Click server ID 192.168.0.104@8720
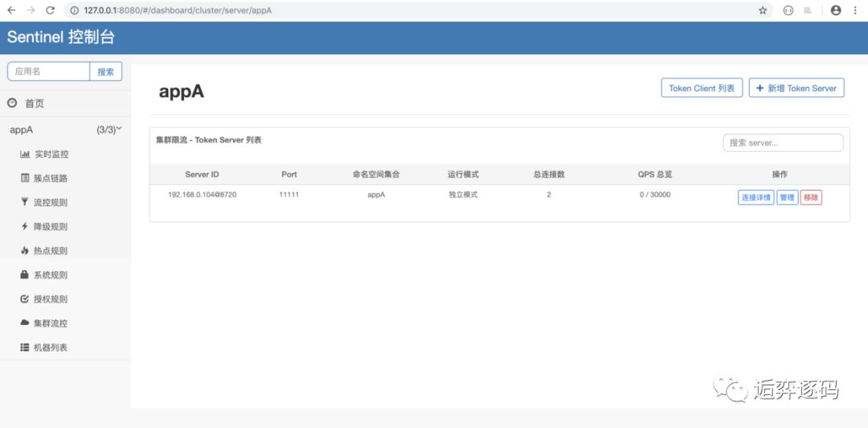 202,195
